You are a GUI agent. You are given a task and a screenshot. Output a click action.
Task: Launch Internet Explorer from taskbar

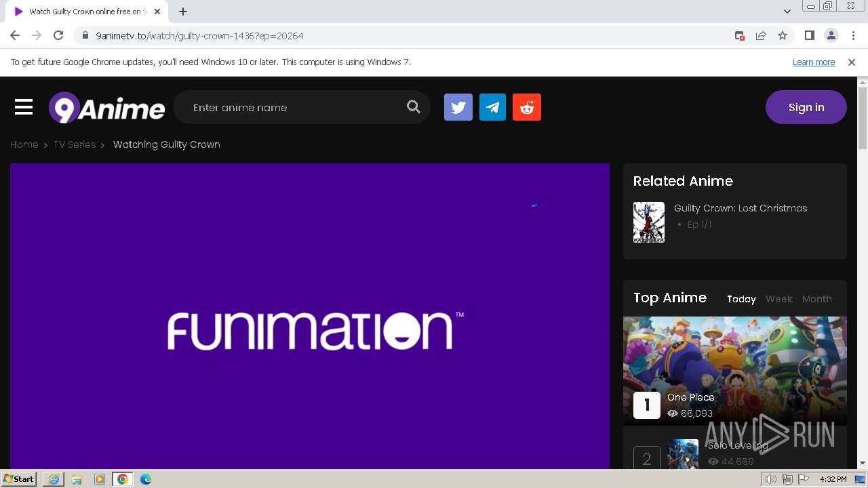tap(54, 479)
